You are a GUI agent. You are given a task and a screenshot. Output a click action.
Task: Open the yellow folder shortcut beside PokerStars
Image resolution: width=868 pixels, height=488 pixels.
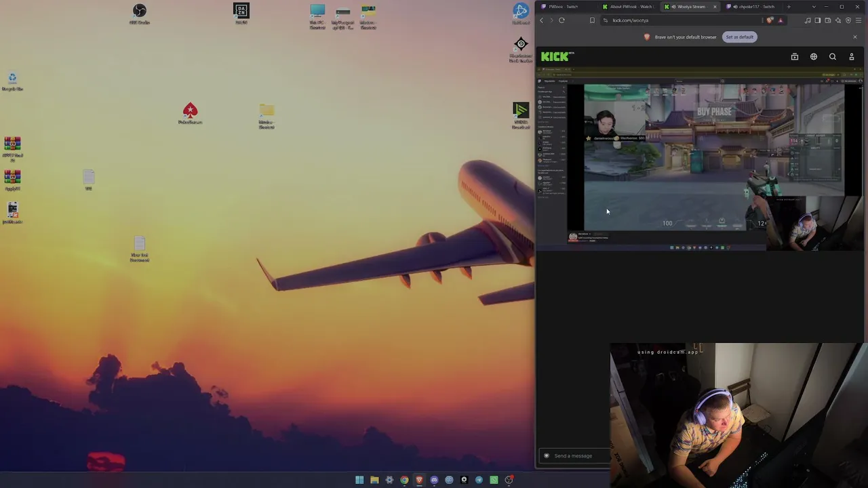pyautogui.click(x=267, y=116)
